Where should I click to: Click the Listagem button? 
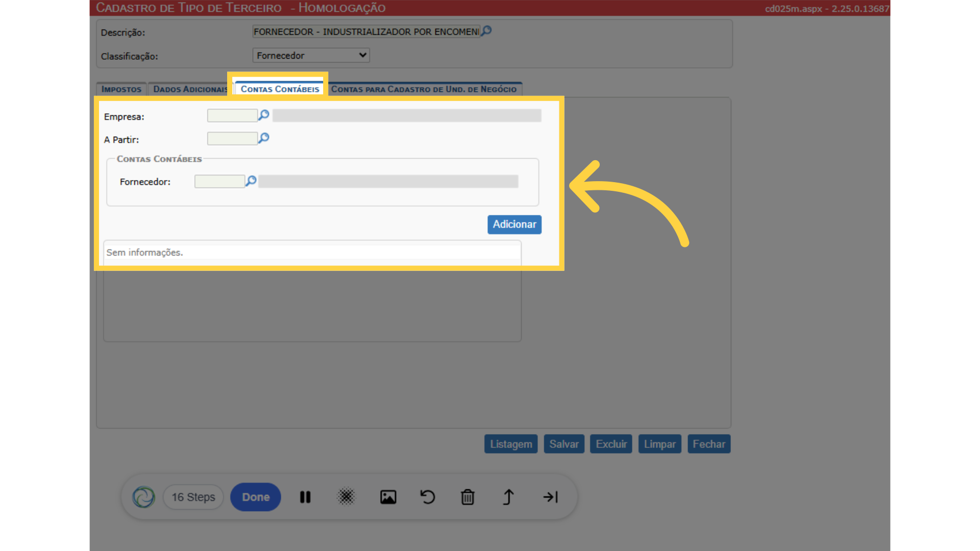click(x=511, y=444)
